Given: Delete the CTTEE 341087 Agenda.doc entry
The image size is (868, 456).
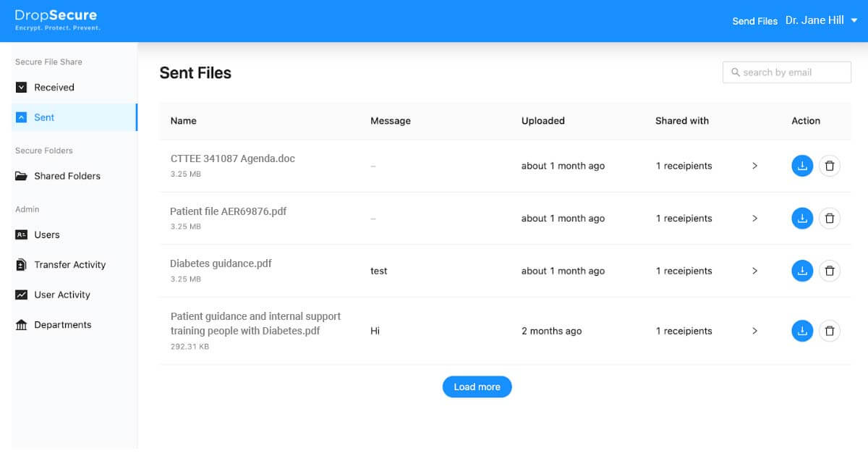Looking at the screenshot, I should click(830, 166).
